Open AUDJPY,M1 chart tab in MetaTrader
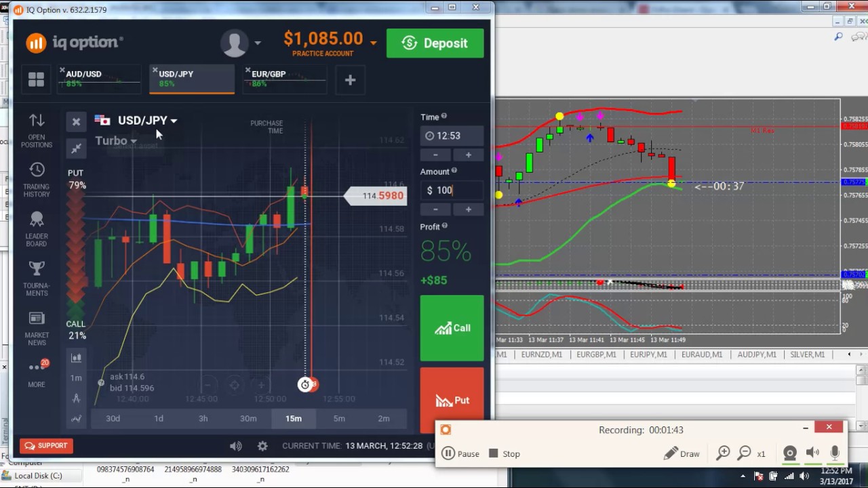The height and width of the screenshot is (488, 868). coord(757,354)
